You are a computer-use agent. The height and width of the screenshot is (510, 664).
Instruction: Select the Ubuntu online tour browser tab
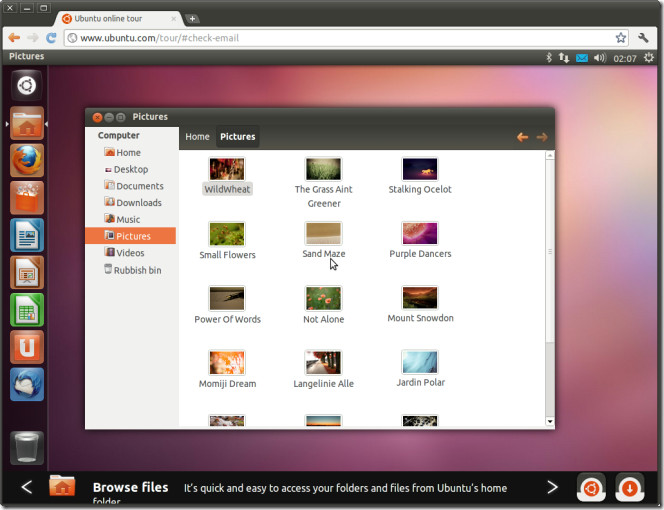click(119, 19)
